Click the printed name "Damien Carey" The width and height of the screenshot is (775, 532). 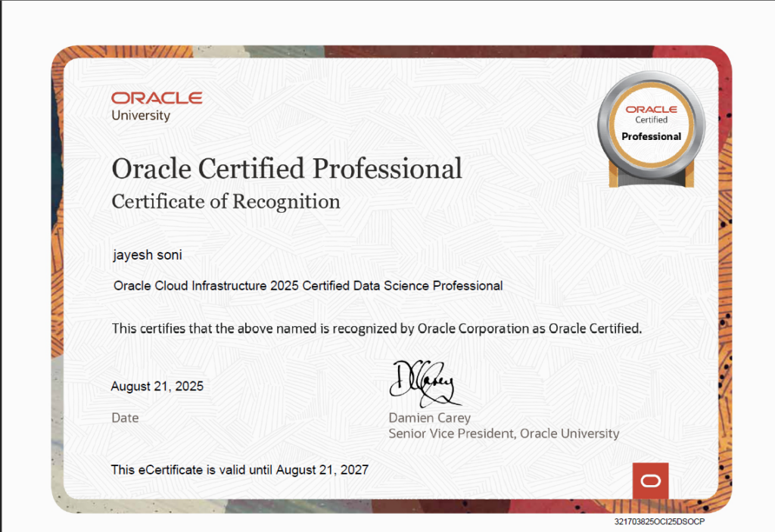[430, 418]
